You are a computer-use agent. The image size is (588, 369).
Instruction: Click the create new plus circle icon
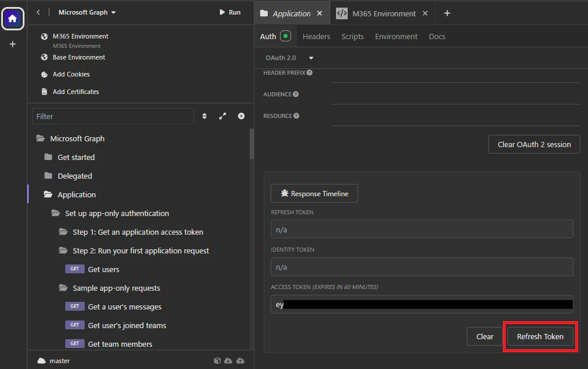click(x=241, y=116)
